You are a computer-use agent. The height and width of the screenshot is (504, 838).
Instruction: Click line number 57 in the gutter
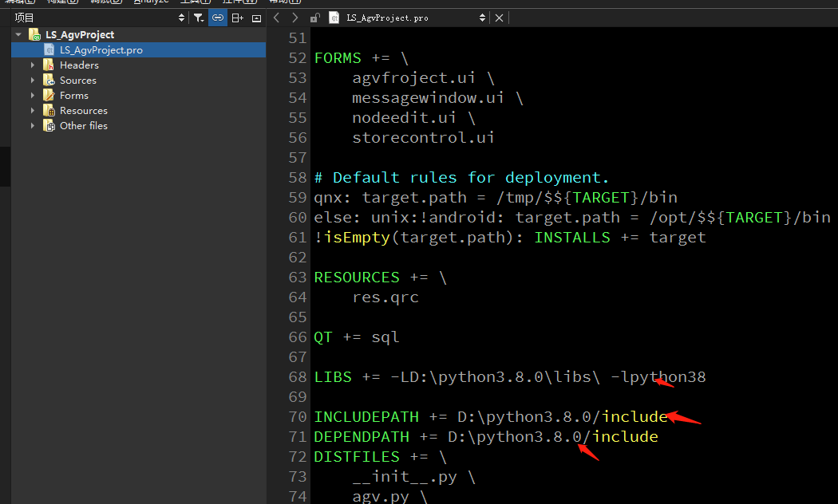[x=298, y=158]
